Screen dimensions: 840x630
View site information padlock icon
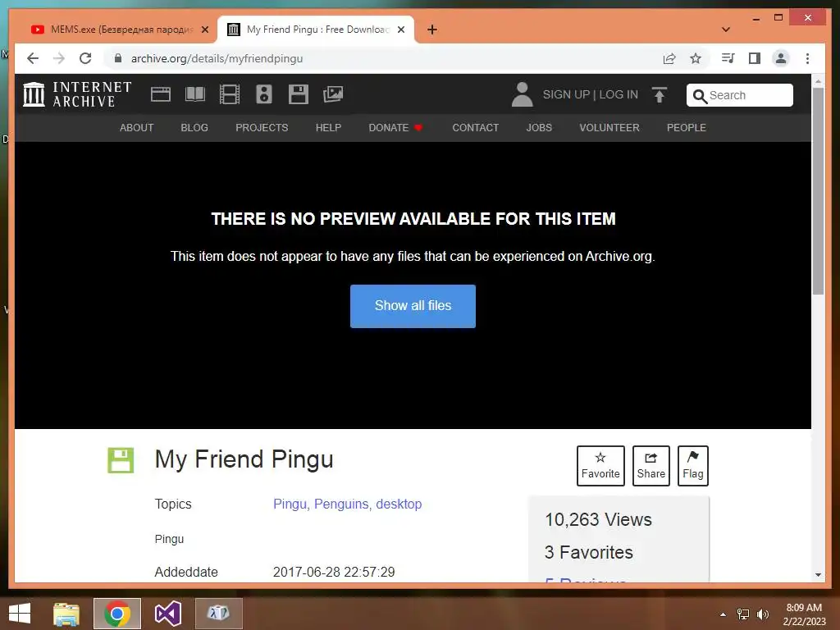[x=118, y=58]
